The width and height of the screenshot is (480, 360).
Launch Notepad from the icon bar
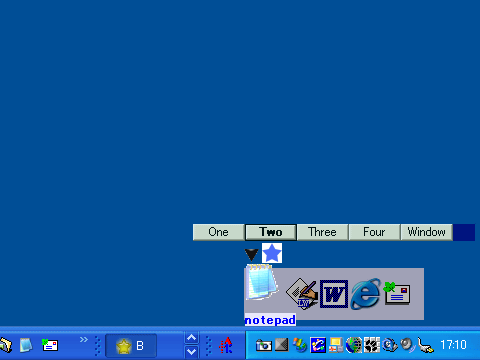[262, 282]
